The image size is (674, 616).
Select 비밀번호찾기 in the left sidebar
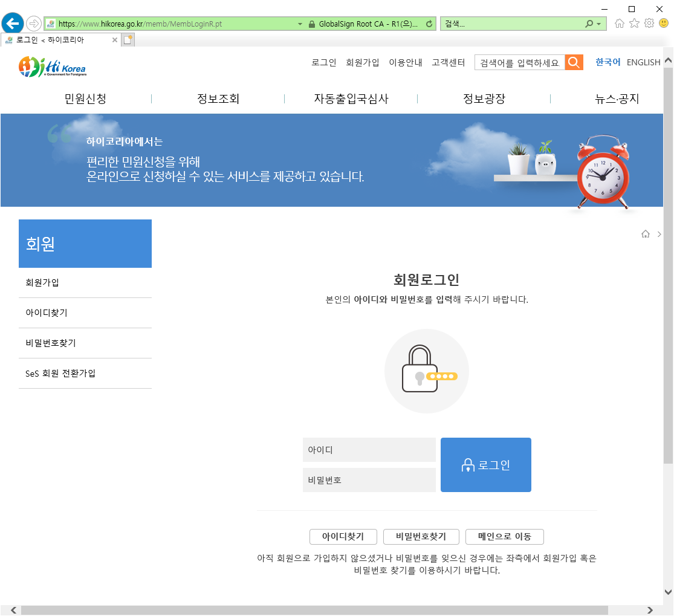(x=85, y=343)
